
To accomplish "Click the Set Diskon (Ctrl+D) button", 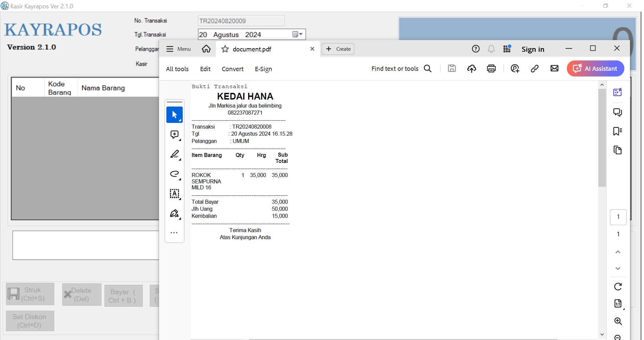I will 30,321.
